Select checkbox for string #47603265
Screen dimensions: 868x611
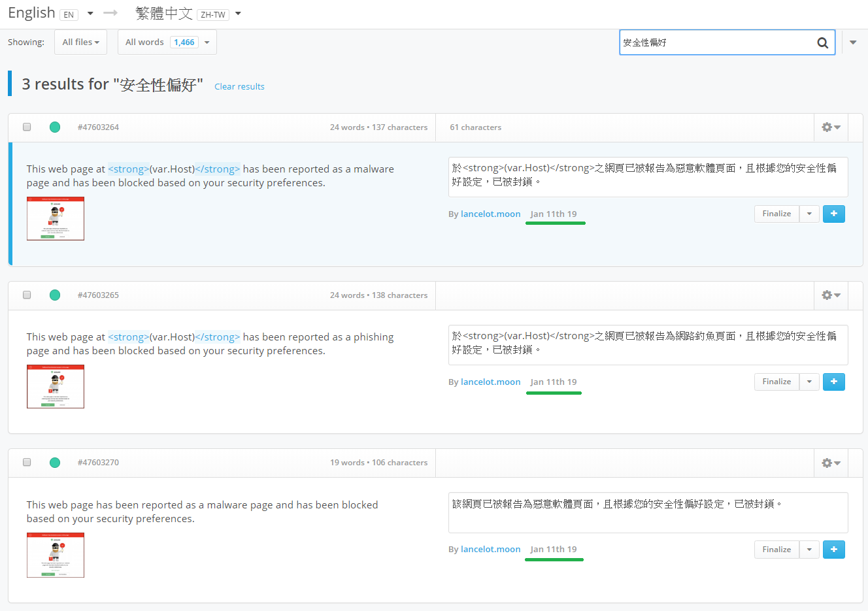pyautogui.click(x=27, y=295)
